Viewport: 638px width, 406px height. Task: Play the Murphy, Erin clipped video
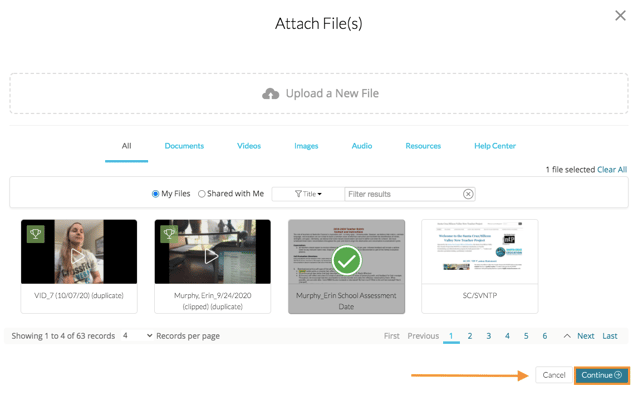212,256
